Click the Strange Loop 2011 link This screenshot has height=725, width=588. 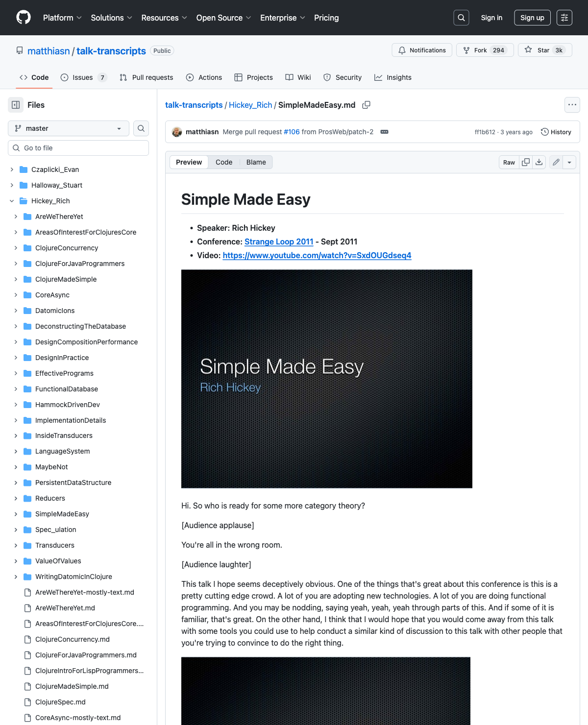[279, 242]
